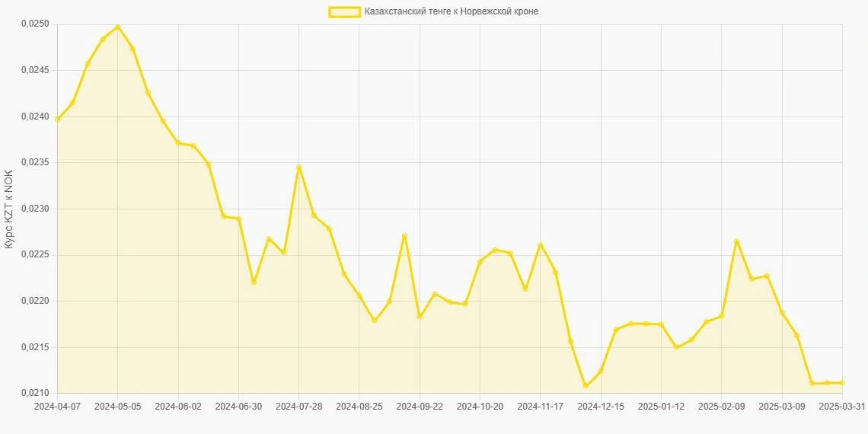Click the data point at 2025-01-12
This screenshot has width=868, height=434.
pyautogui.click(x=661, y=324)
